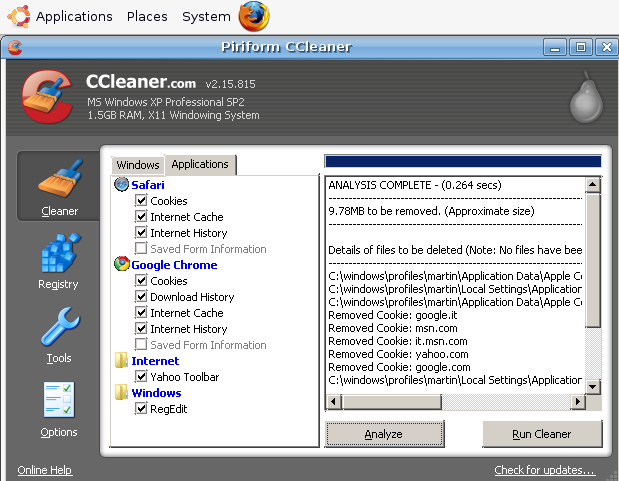Click the Ubuntu logo icon
Screen dimensions: 619x481
click(x=19, y=16)
